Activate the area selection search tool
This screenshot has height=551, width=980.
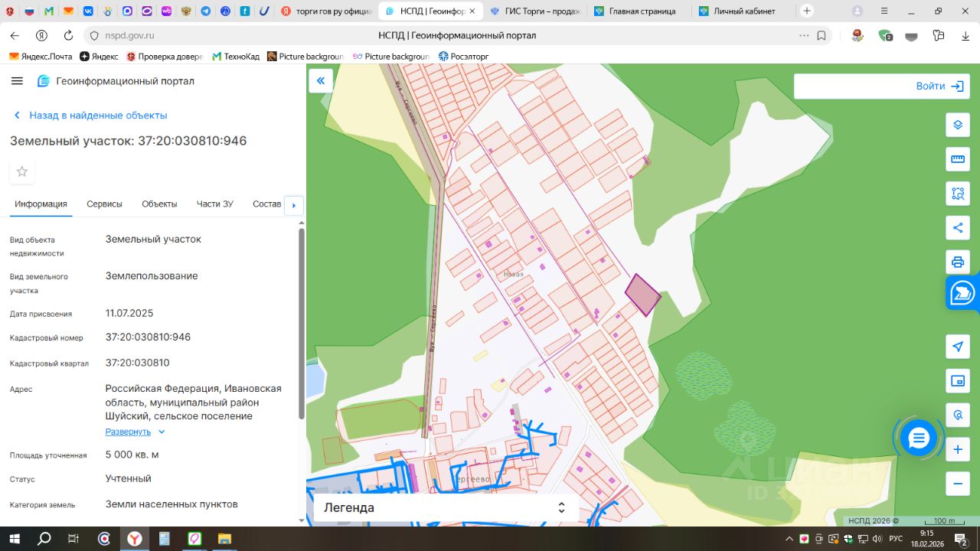[x=958, y=194]
